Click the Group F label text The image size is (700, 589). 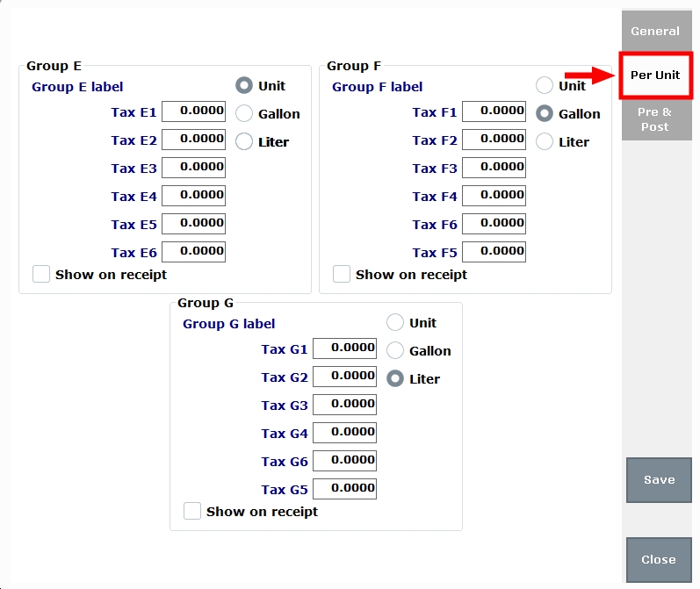tap(378, 87)
